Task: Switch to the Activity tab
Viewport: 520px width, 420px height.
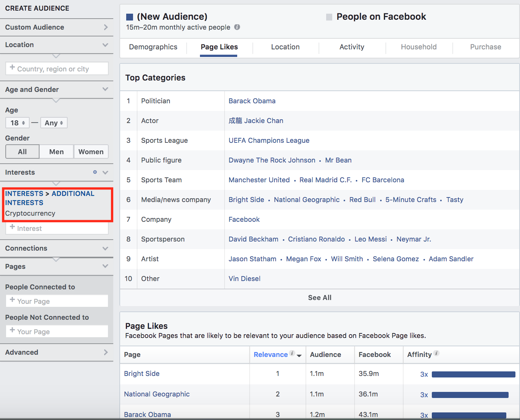Action: tap(352, 47)
